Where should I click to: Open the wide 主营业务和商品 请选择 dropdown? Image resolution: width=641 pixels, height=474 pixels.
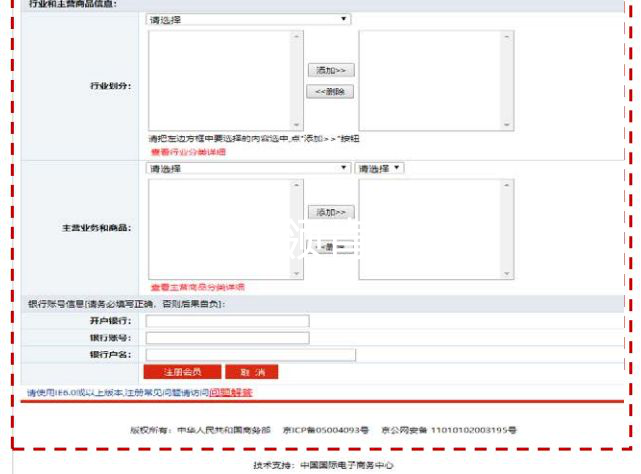tap(248, 168)
